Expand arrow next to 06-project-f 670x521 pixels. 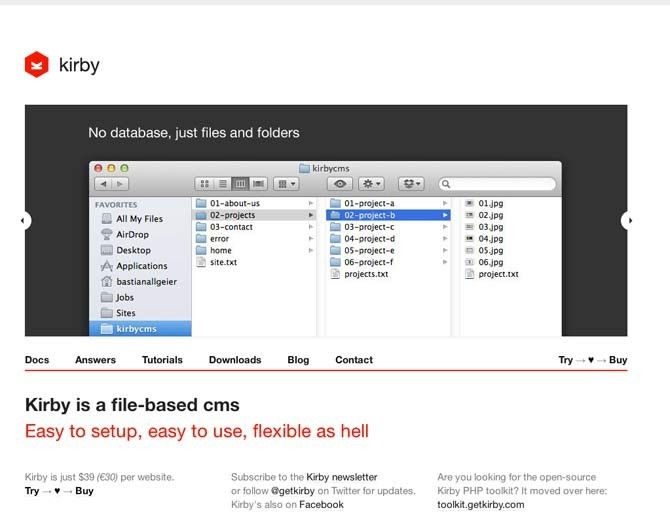coord(445,262)
